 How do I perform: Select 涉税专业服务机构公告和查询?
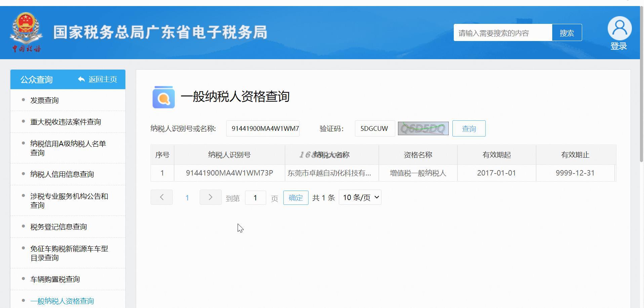coord(69,200)
